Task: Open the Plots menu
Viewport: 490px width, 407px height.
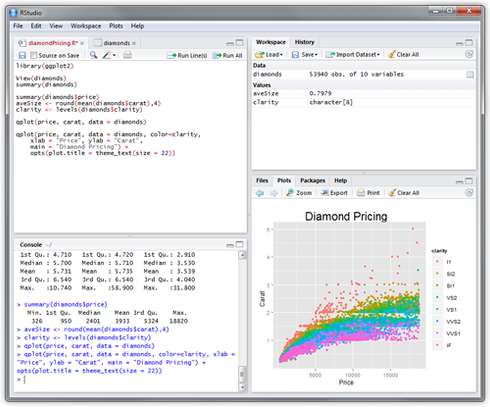Action: [116, 26]
